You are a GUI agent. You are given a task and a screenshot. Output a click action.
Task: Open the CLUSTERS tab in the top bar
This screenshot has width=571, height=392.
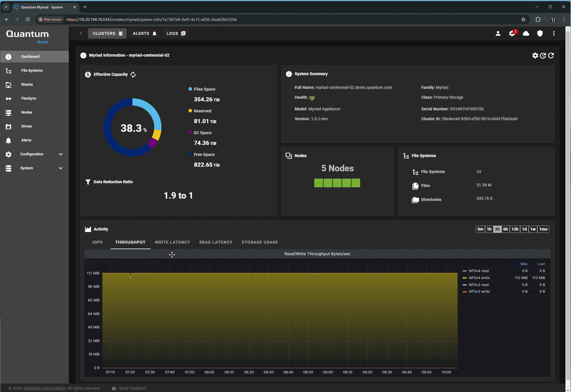(107, 33)
